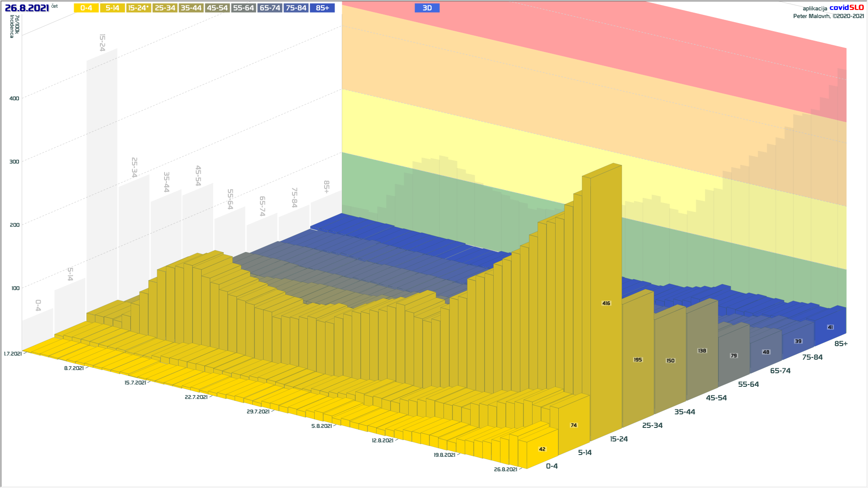
Task: Select the 45-54 age group in legend
Action: pos(217,8)
